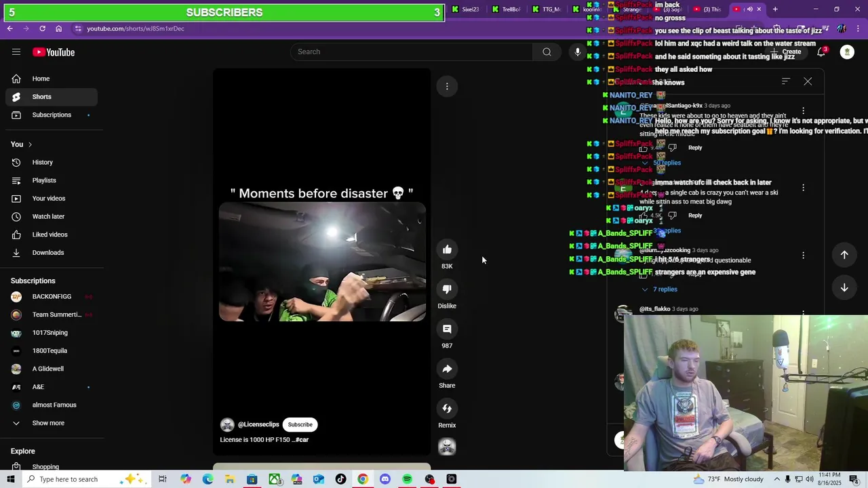Focus the YouTube search field
Image resolution: width=868 pixels, height=488 pixels.
coord(412,52)
